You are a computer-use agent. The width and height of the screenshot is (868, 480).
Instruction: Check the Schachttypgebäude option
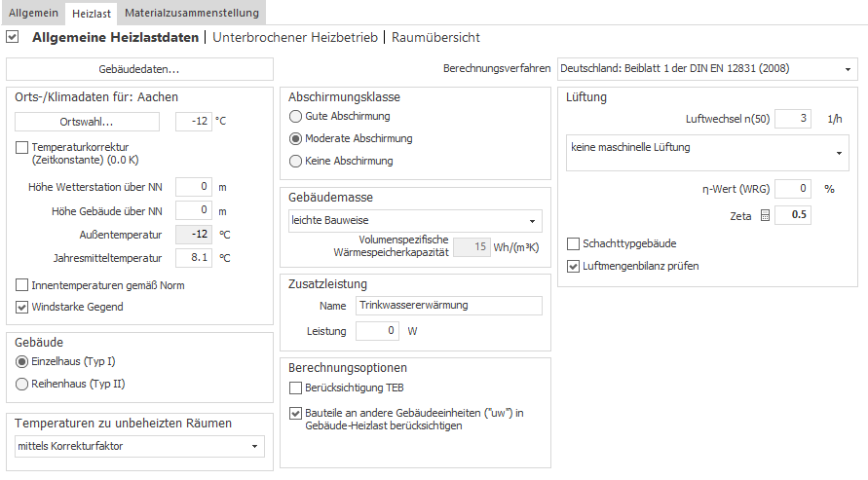tap(574, 243)
